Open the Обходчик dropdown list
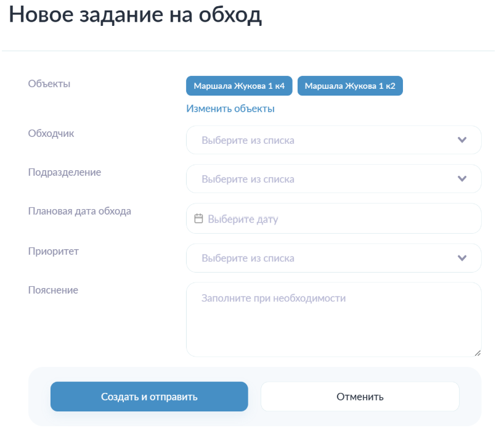Screen dimensions: 504x433 [x=333, y=140]
